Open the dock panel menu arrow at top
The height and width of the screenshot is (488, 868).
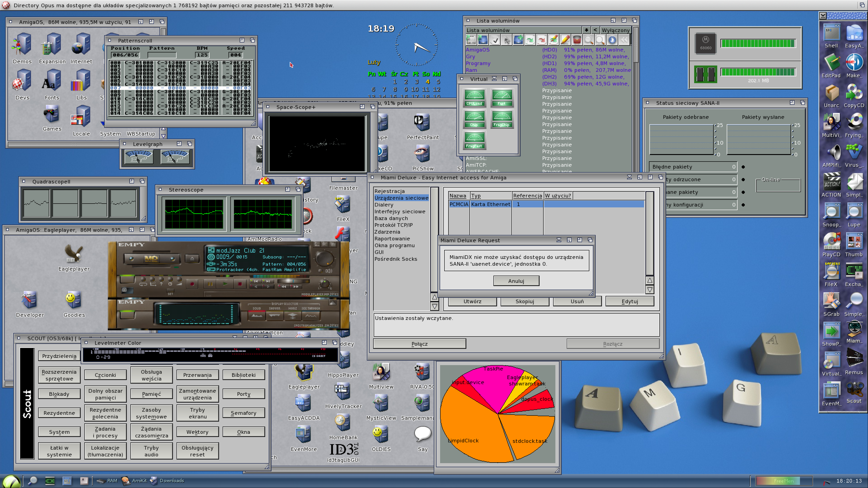point(823,16)
